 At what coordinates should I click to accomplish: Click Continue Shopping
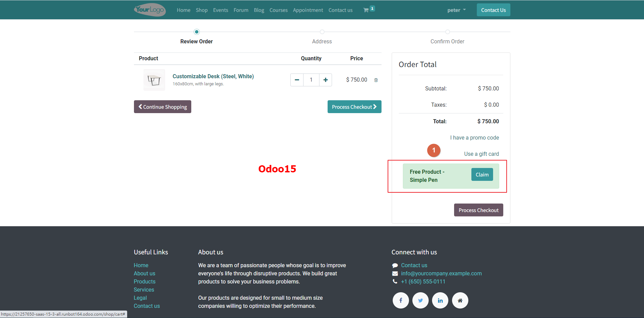pos(162,107)
